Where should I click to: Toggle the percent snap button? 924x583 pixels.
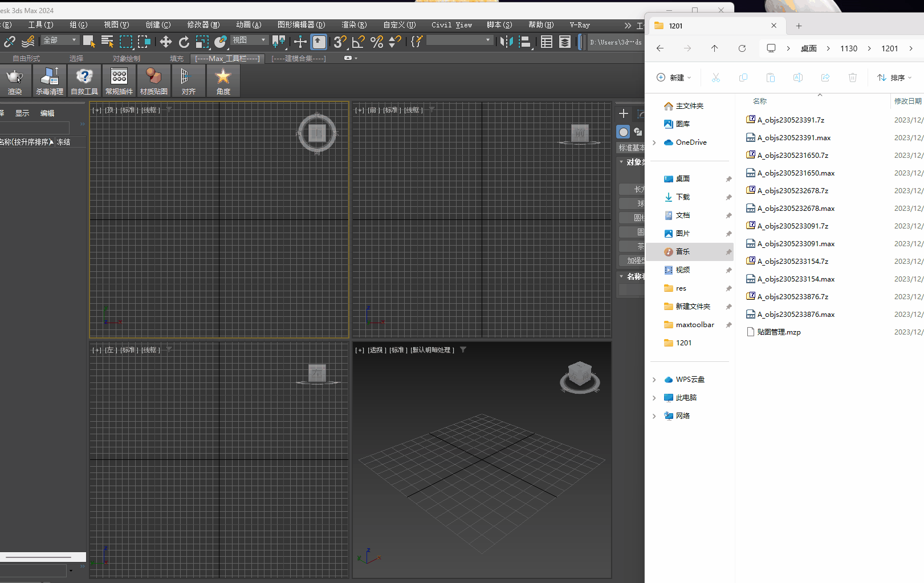(376, 42)
